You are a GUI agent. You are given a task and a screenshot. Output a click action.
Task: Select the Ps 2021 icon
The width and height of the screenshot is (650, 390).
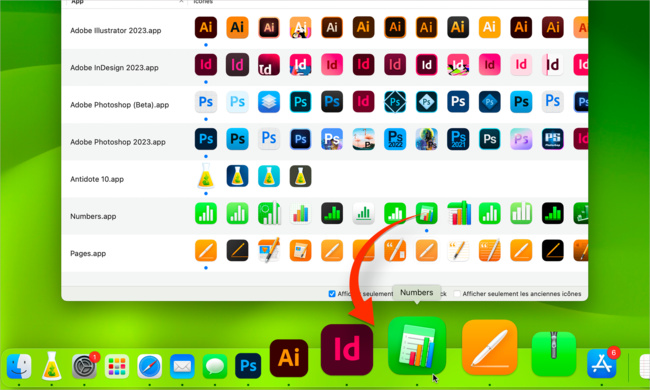458,139
